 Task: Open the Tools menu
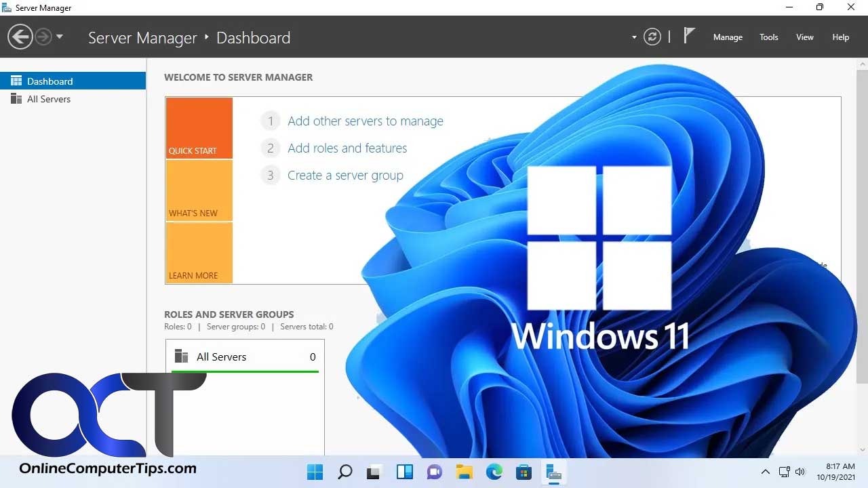point(768,37)
